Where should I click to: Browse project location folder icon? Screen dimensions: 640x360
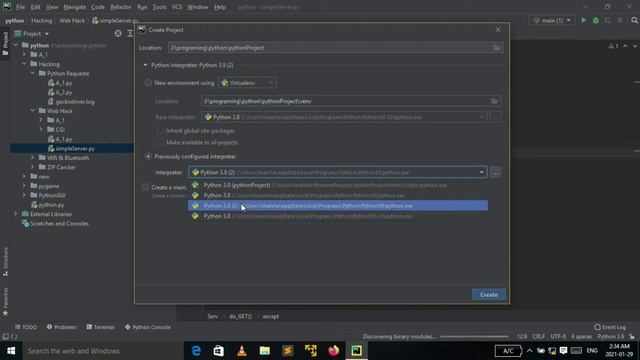(496, 48)
